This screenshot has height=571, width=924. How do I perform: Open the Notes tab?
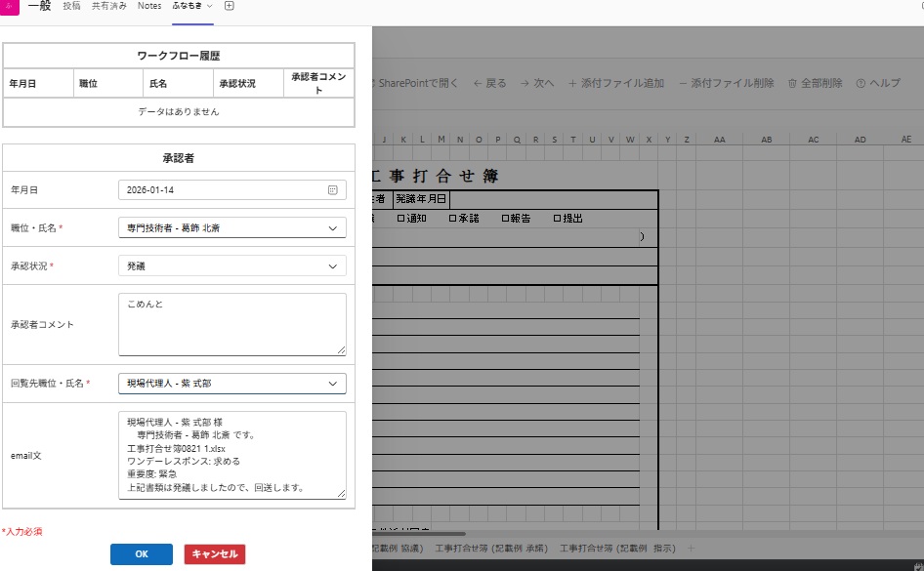click(149, 6)
